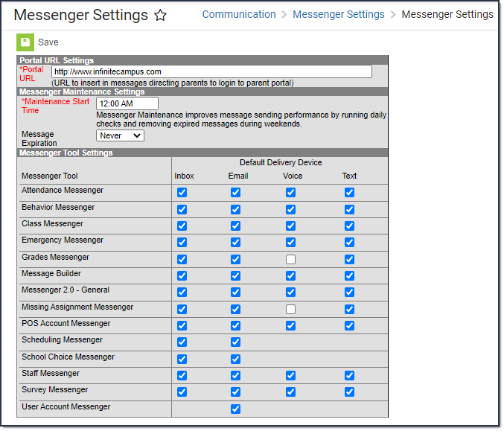This screenshot has height=431, width=504.
Task: Click the Save button label
Action: coord(48,42)
